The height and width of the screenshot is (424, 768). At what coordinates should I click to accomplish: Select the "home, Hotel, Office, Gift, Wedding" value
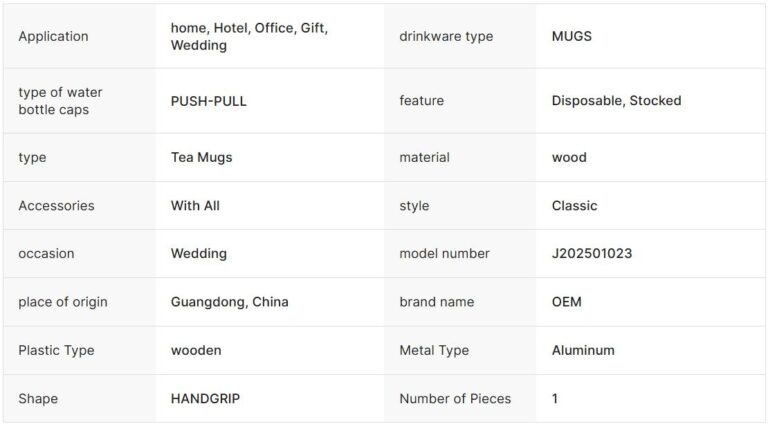point(249,37)
